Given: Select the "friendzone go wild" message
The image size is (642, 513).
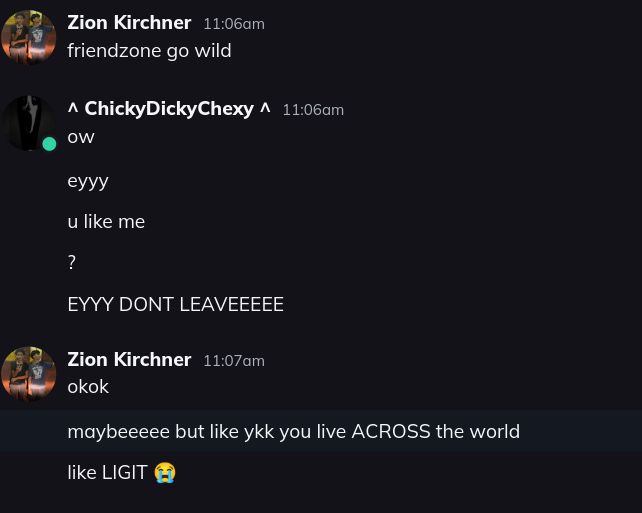Looking at the screenshot, I should (x=149, y=51).
